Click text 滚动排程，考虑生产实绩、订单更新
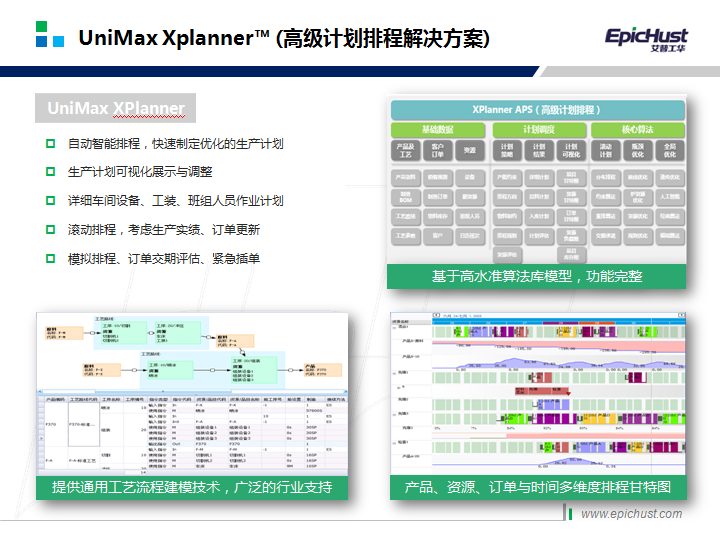Image resolution: width=720 pixels, height=539 pixels. [164, 230]
